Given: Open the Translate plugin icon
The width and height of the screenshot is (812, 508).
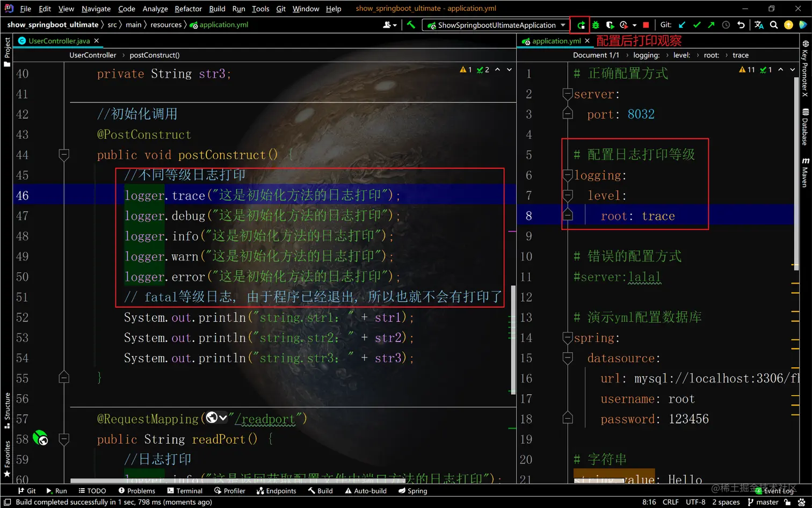Looking at the screenshot, I should point(759,25).
